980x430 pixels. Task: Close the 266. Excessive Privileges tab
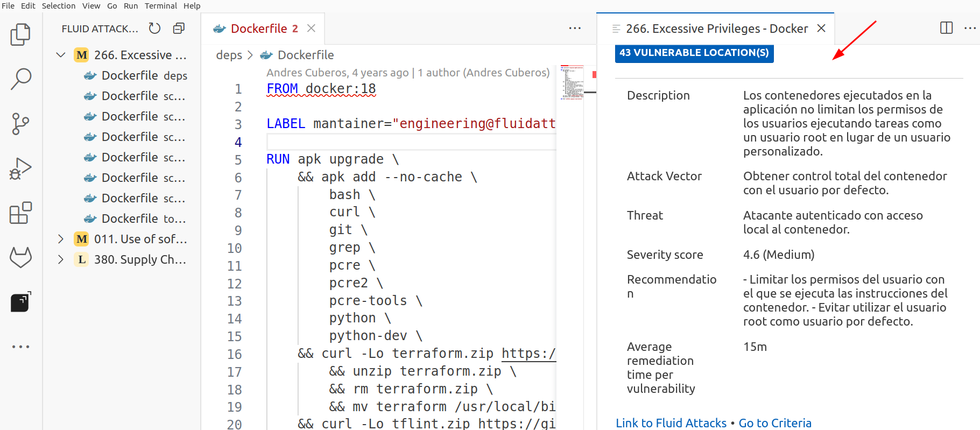pos(821,29)
